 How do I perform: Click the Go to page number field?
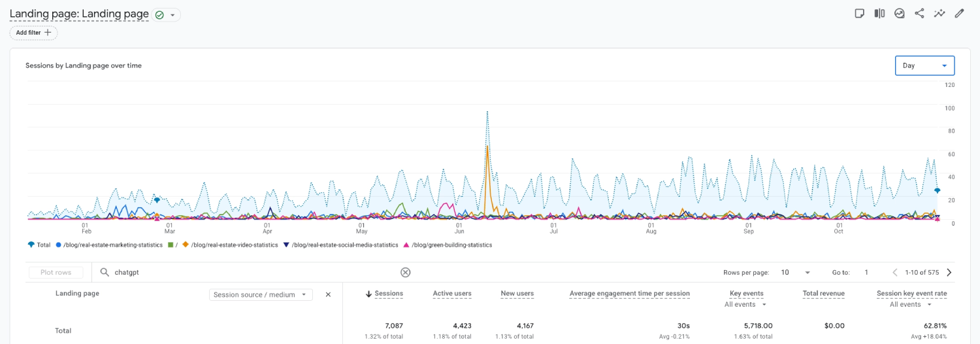tap(867, 273)
